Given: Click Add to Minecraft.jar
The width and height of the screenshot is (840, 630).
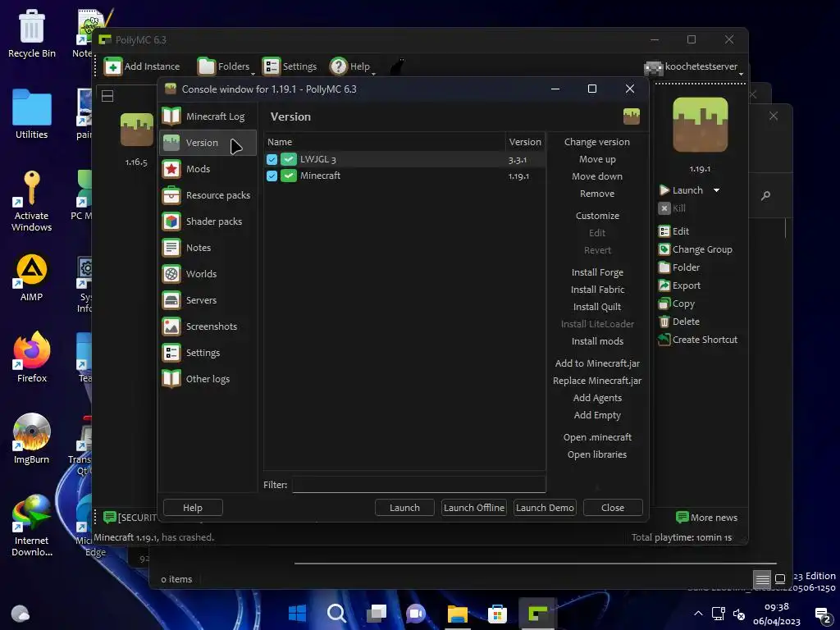Looking at the screenshot, I should (x=597, y=363).
